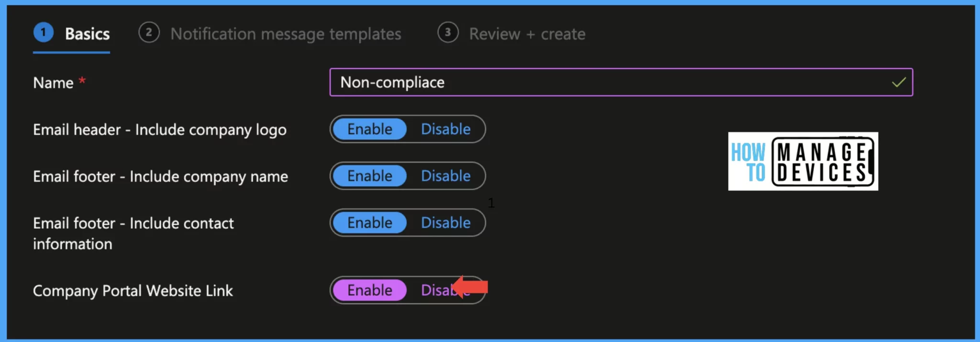Screen dimensions: 980x342
Task: Click the Company Portal Website Link label
Action: [133, 291]
